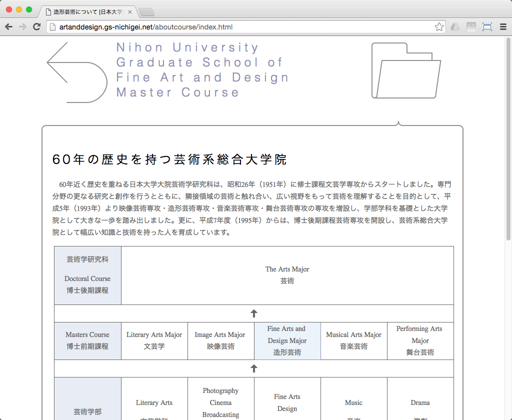Click the Photography Cinema Broadcasting cell
This screenshot has height=420, width=512.
(220, 399)
